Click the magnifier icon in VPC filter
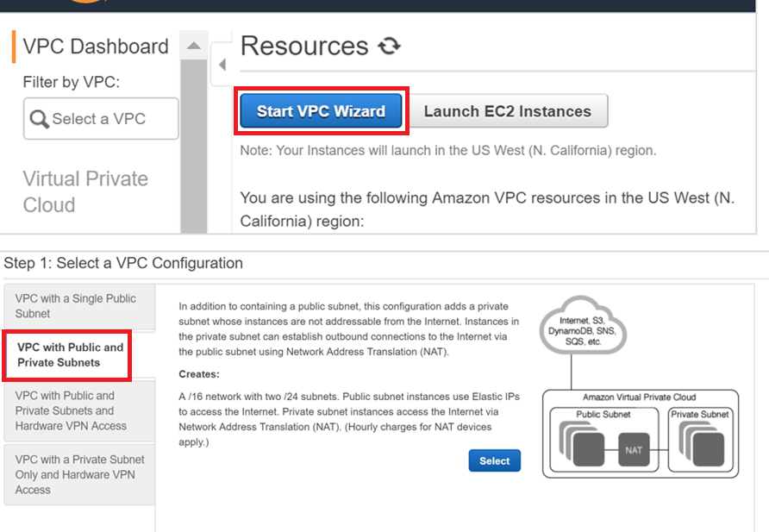Screen dimensions: 769x532 39,119
